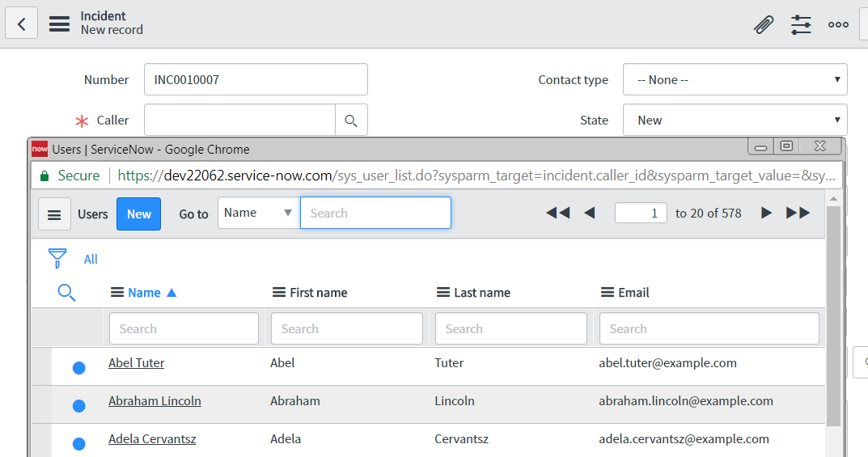Viewport: 868px width, 457px height.
Task: Focus the Name column search box
Action: tap(184, 328)
